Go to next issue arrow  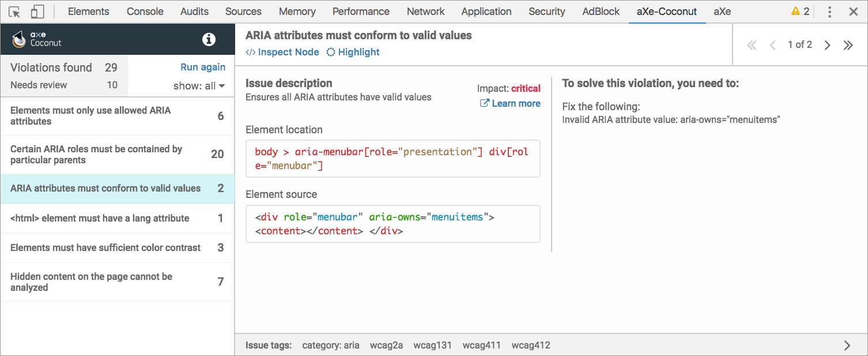827,45
